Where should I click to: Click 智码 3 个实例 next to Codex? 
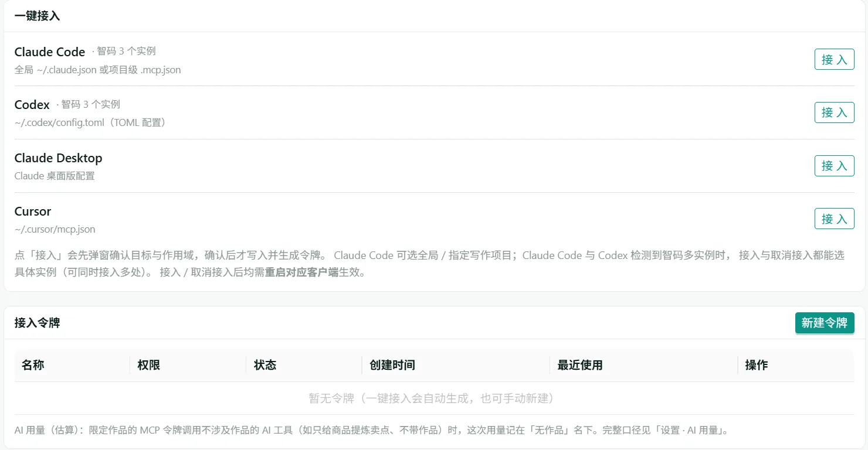coord(89,104)
